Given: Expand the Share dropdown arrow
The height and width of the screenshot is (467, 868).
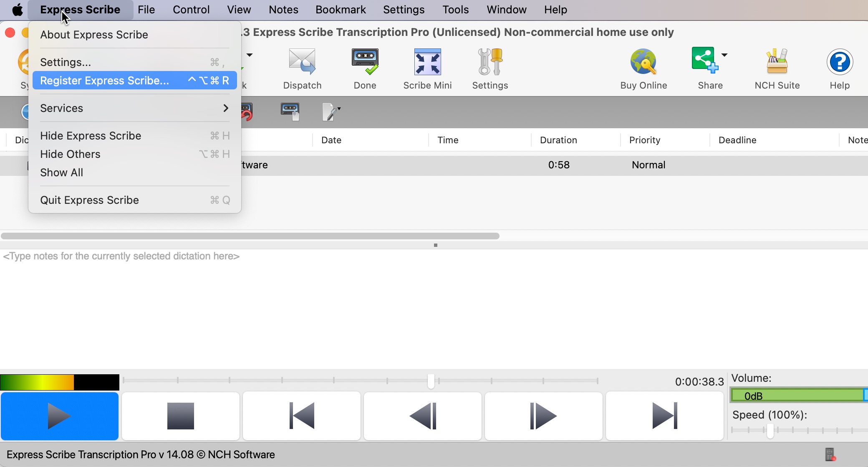Looking at the screenshot, I should pos(724,55).
